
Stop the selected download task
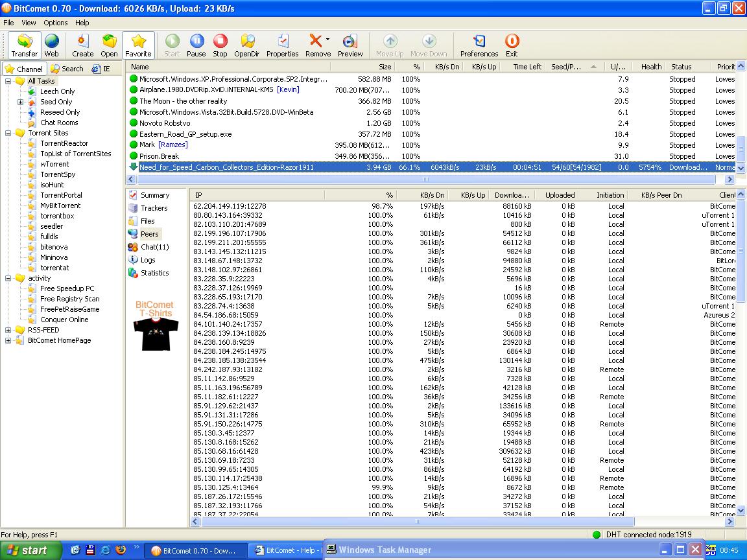pos(220,45)
